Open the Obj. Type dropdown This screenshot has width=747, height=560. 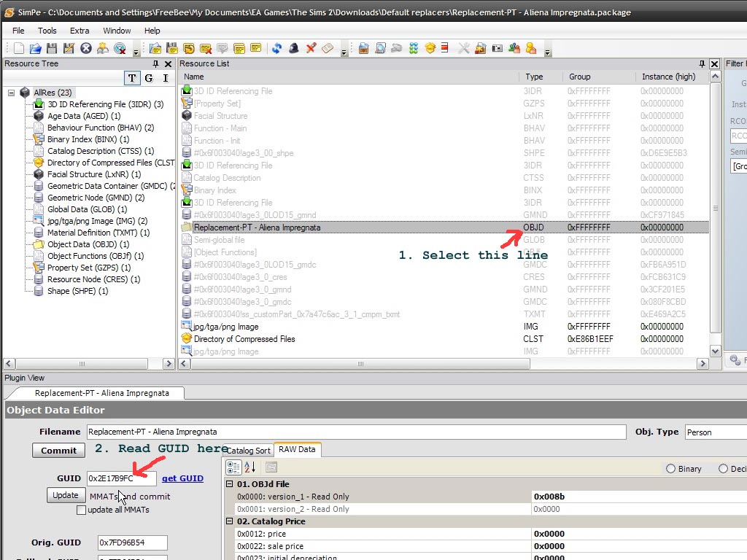pyautogui.click(x=715, y=432)
